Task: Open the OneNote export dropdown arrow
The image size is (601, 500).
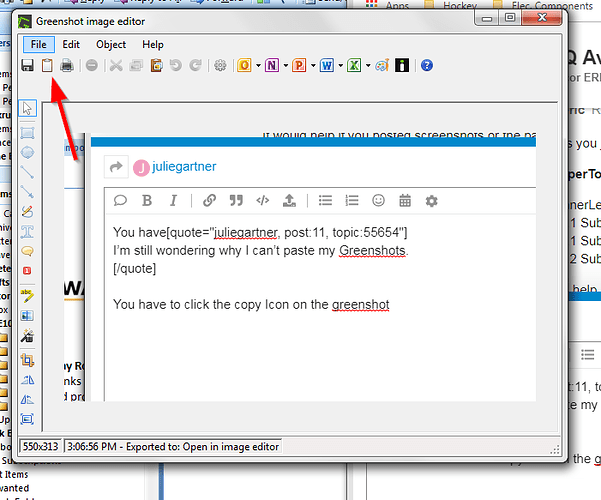Action: coord(286,66)
